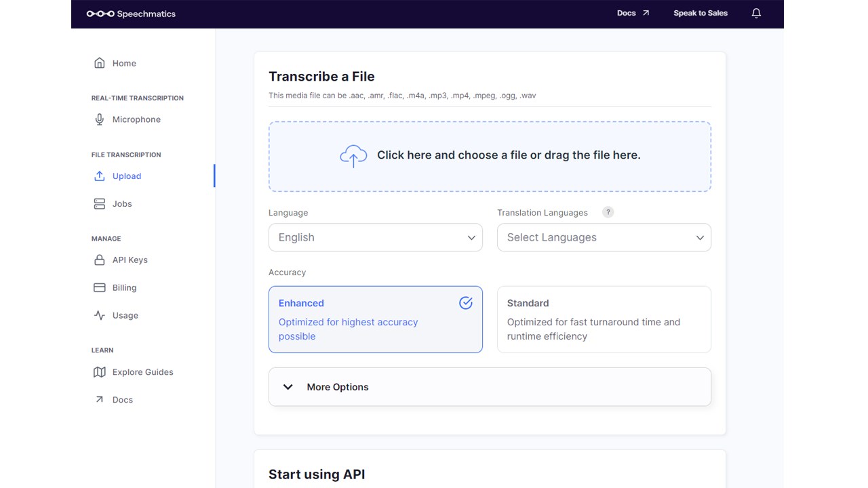Click the More Options chevron arrow
Viewport: 868px width, 488px height.
(288, 387)
